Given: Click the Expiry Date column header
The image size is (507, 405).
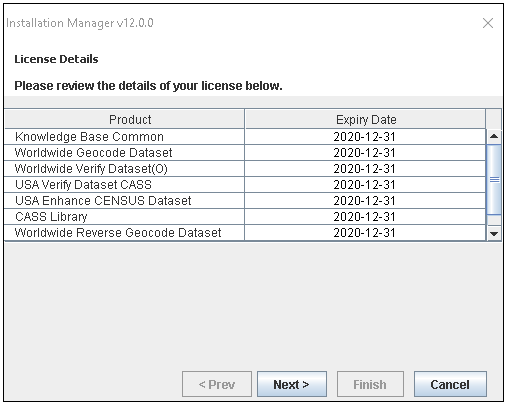Looking at the screenshot, I should click(365, 119).
